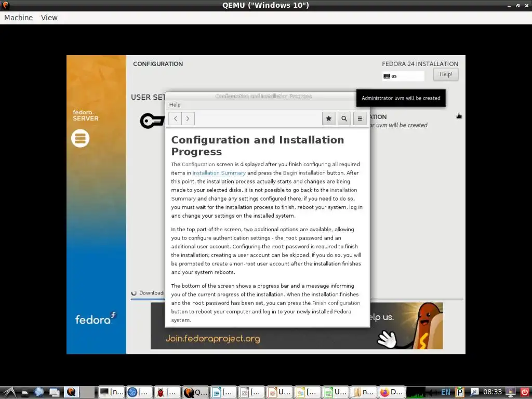Go forward in the Help browser
Viewport: 532px width, 399px height.
[188, 118]
